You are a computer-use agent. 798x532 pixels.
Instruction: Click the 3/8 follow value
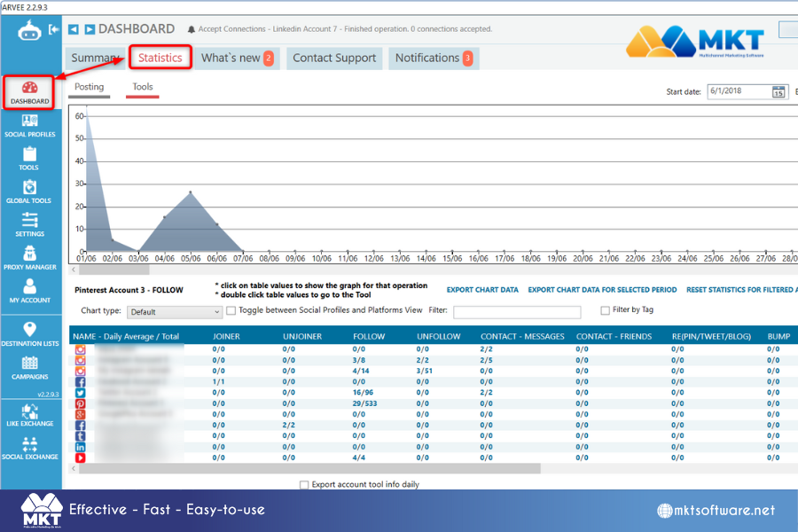click(x=359, y=360)
